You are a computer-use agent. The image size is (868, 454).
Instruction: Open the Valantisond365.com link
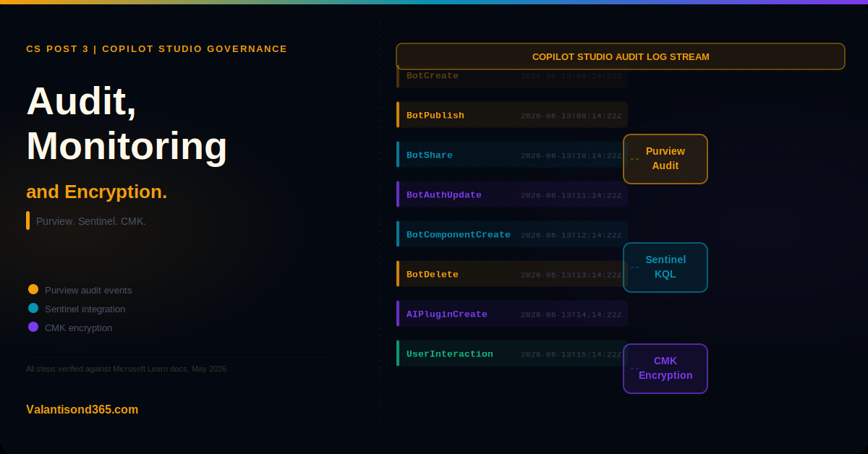pyautogui.click(x=82, y=409)
